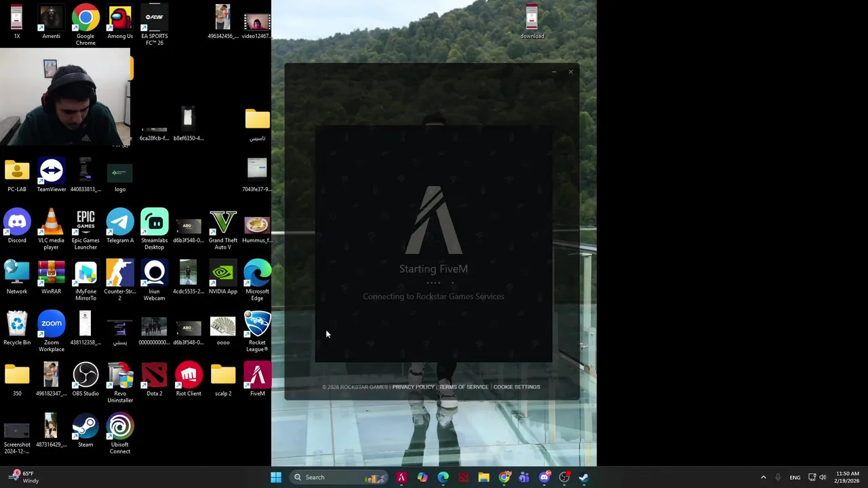Open the 4cdc5535-2... image file

(189, 277)
